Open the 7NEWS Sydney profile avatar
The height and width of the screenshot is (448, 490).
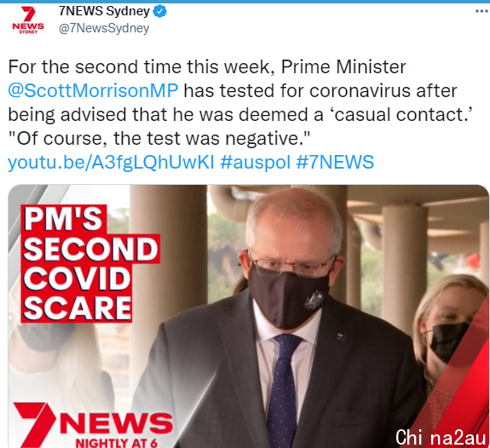tap(28, 20)
